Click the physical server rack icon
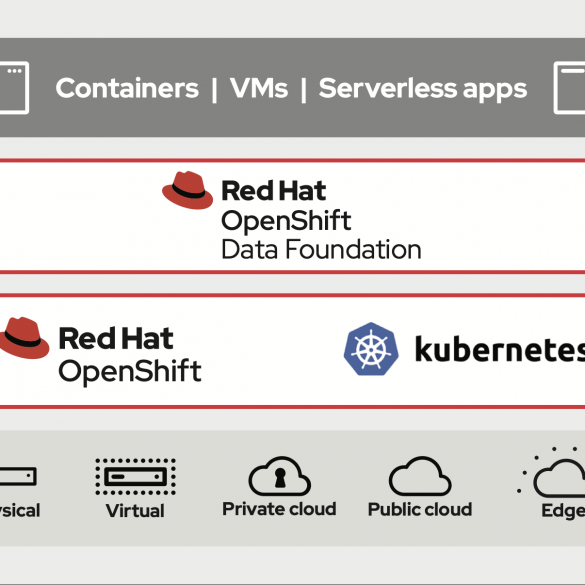Image resolution: width=585 pixels, height=585 pixels. 18,476
